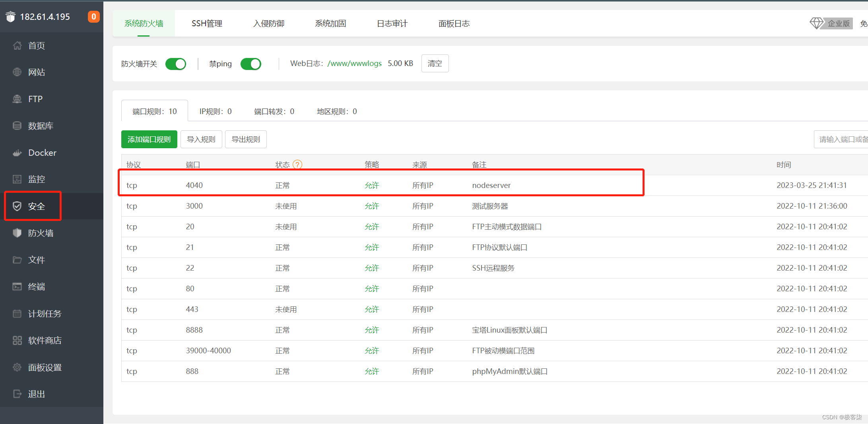Click the 导入规则 button
868x424 pixels.
[201, 139]
